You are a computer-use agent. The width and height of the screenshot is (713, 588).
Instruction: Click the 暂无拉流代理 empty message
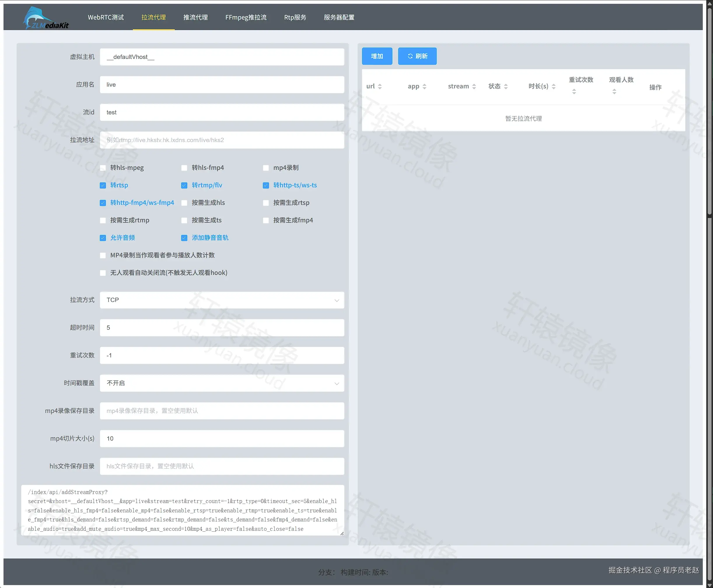tap(523, 118)
